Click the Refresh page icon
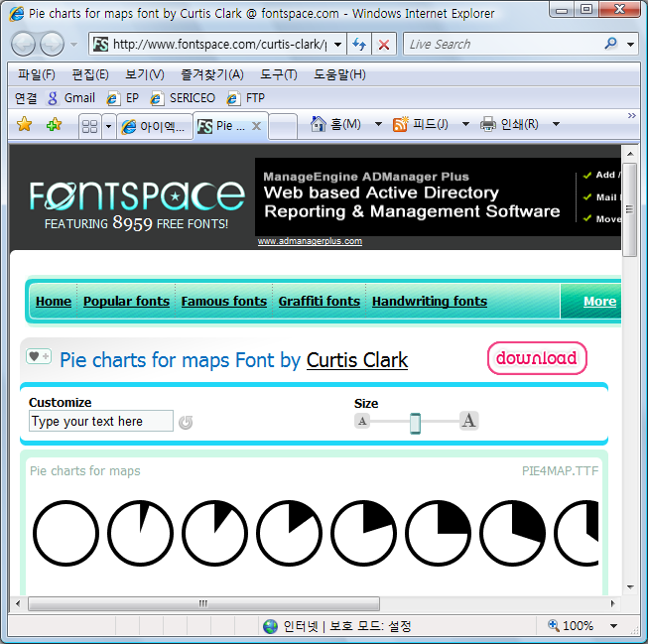Viewport: 648px width, 644px height. point(359,44)
